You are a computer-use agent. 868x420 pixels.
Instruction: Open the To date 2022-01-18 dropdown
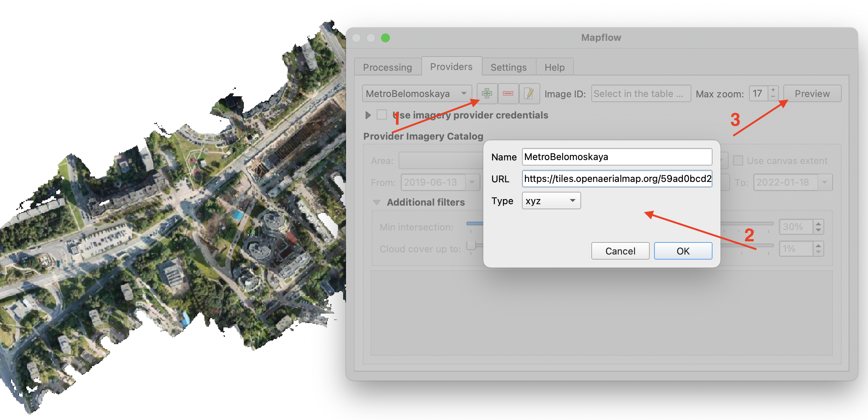click(x=824, y=182)
